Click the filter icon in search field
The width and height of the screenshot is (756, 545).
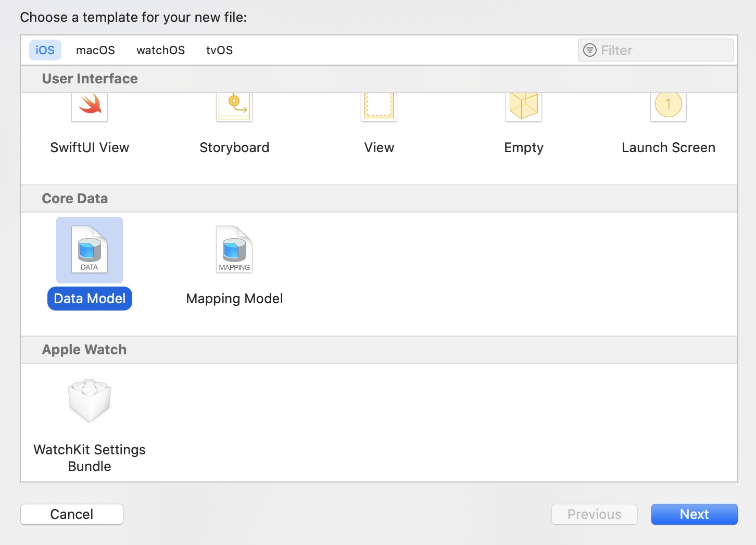589,50
